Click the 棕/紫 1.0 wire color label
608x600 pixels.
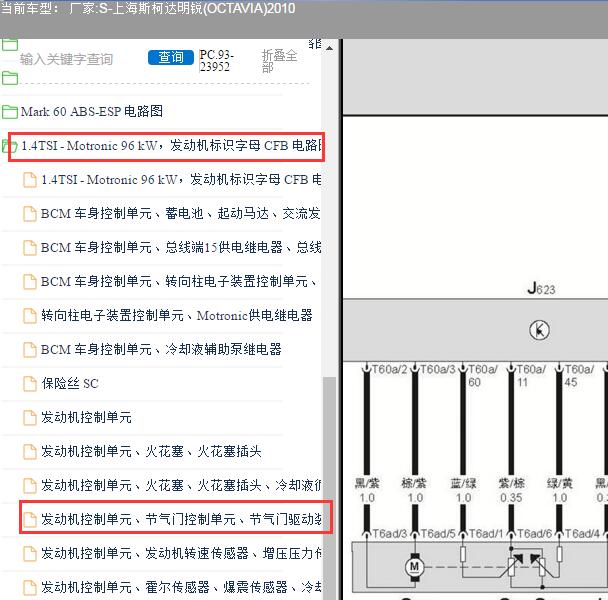[414, 491]
